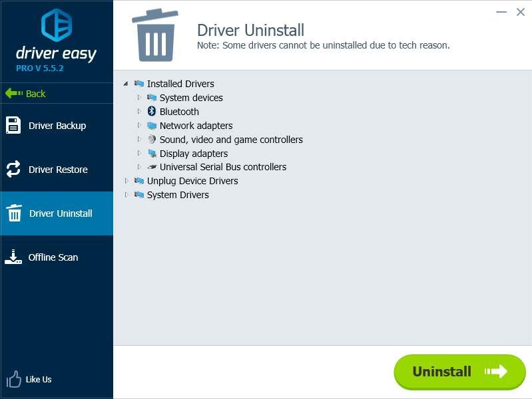This screenshot has height=399, width=532.
Task: Expand the System devices node
Action: point(139,98)
